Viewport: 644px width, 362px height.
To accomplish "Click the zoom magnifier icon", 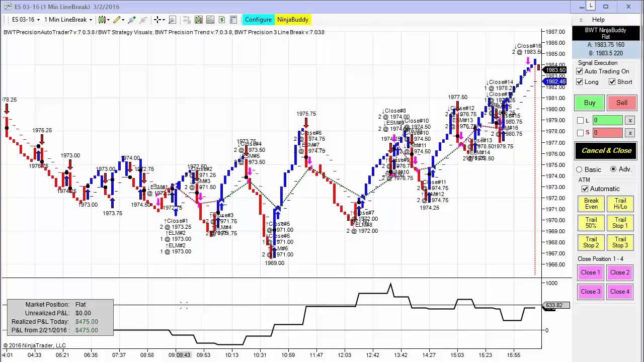I will click(172, 20).
